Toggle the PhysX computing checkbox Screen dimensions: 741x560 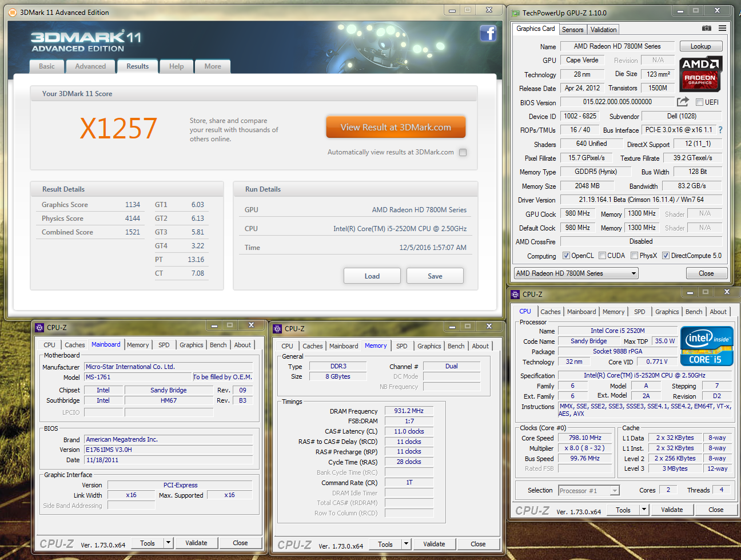pyautogui.click(x=634, y=256)
